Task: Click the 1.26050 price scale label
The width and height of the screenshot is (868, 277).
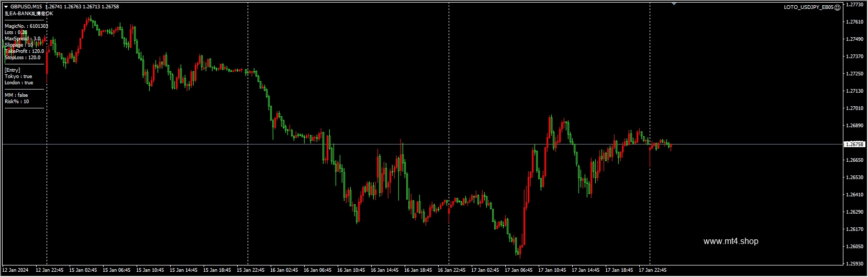Action: 854,247
